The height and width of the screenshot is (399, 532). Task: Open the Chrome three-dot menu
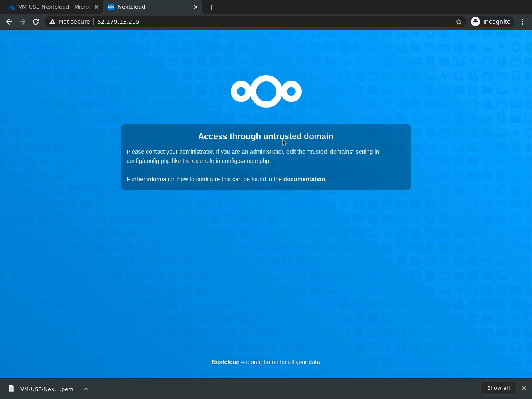(x=523, y=22)
